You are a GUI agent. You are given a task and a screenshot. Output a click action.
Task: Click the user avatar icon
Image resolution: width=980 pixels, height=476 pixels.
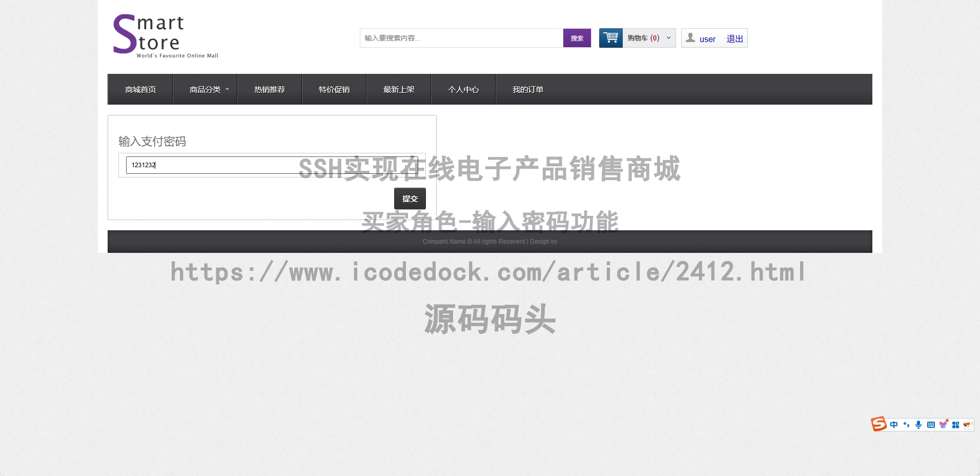(x=690, y=38)
